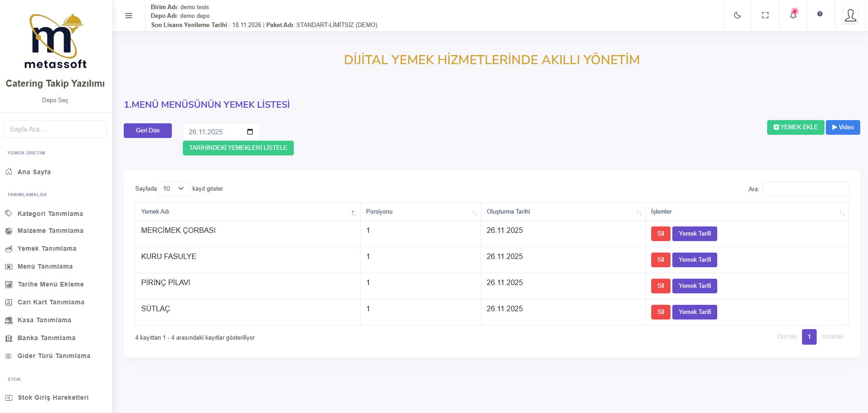
Task: Enter fullscreen mode via the top bar icon
Action: pyautogui.click(x=765, y=15)
